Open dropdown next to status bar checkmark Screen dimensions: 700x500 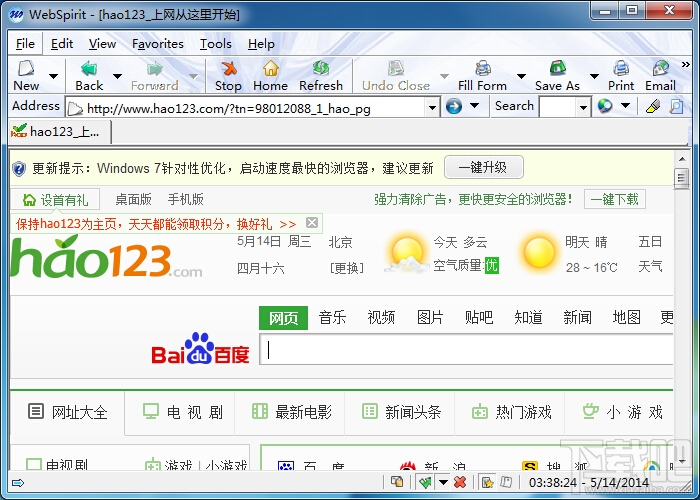tap(443, 482)
